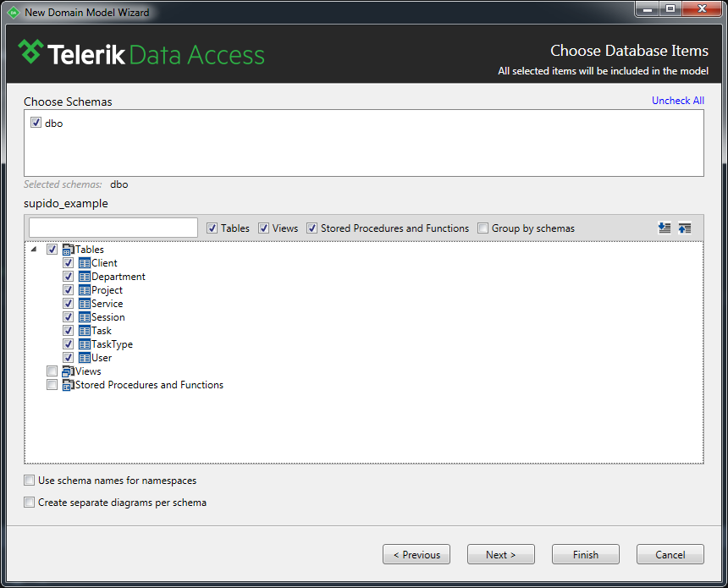Click the Session table icon
Image resolution: width=728 pixels, height=588 pixels.
85,317
